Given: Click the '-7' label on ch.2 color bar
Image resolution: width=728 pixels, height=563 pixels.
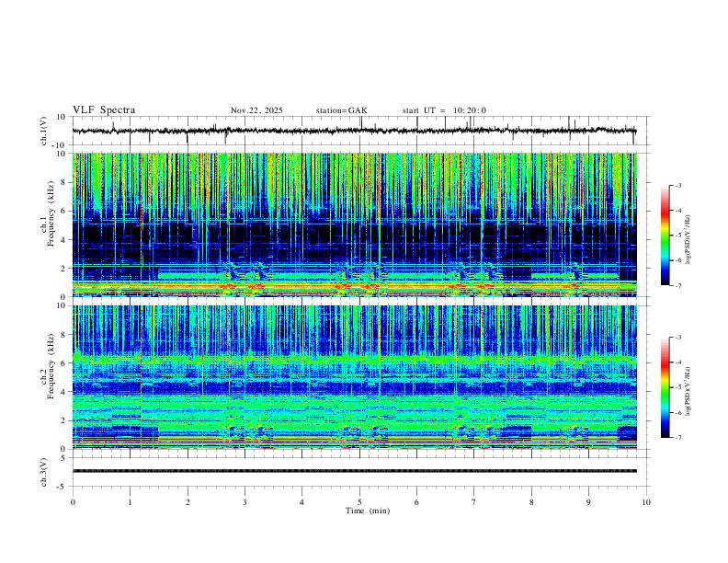Looking at the screenshot, I should click(x=677, y=438).
